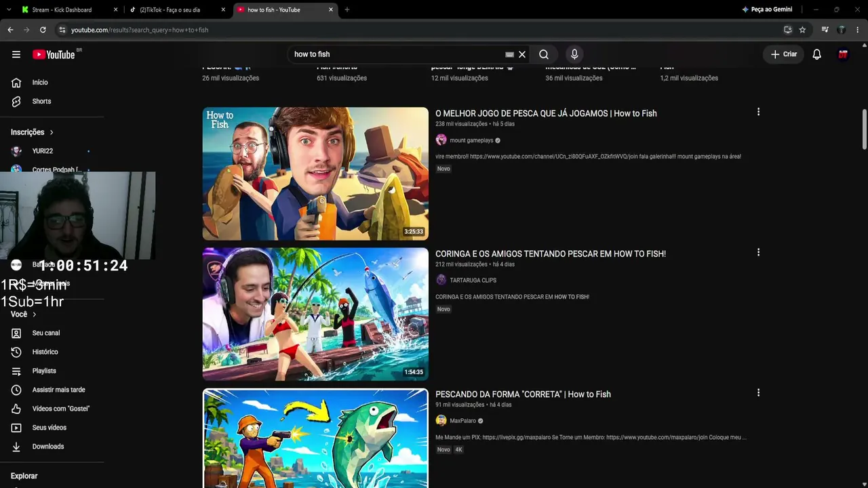Image resolution: width=868 pixels, height=488 pixels.
Task: Open the MaxPalaro channel name
Action: 463,420
